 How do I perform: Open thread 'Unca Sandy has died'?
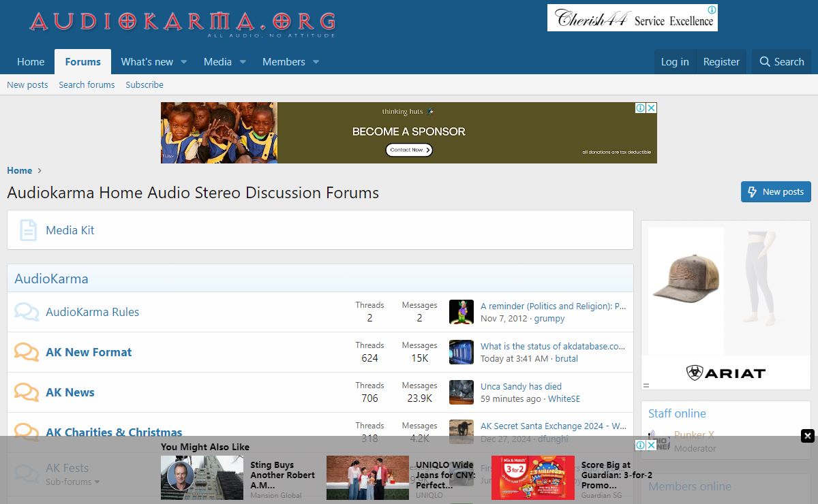coord(521,386)
